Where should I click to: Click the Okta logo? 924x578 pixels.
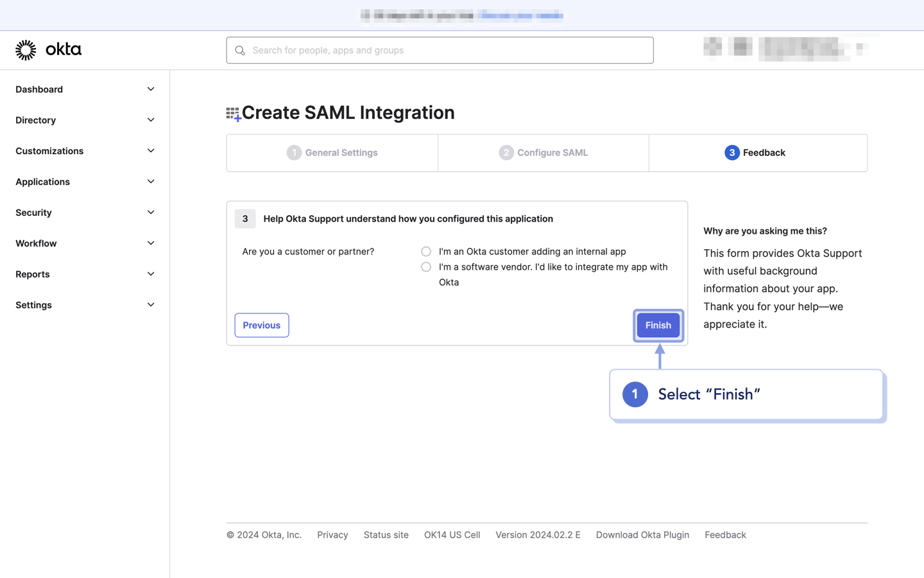[48, 49]
